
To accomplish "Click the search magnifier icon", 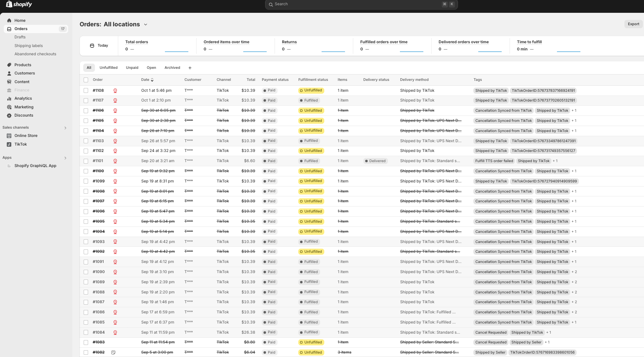I will point(271,4).
